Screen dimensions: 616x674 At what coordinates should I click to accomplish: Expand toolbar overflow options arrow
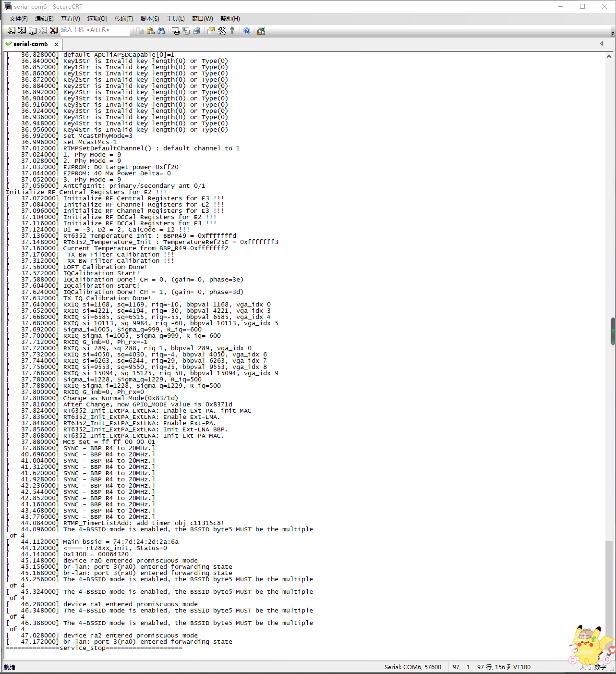pyautogui.click(x=613, y=33)
